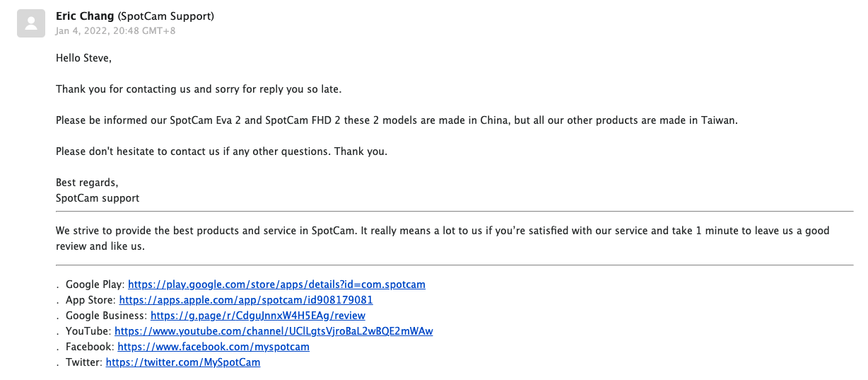Screen dimensions: 868x380
Task: Open the Google Business review link
Action: (258, 316)
